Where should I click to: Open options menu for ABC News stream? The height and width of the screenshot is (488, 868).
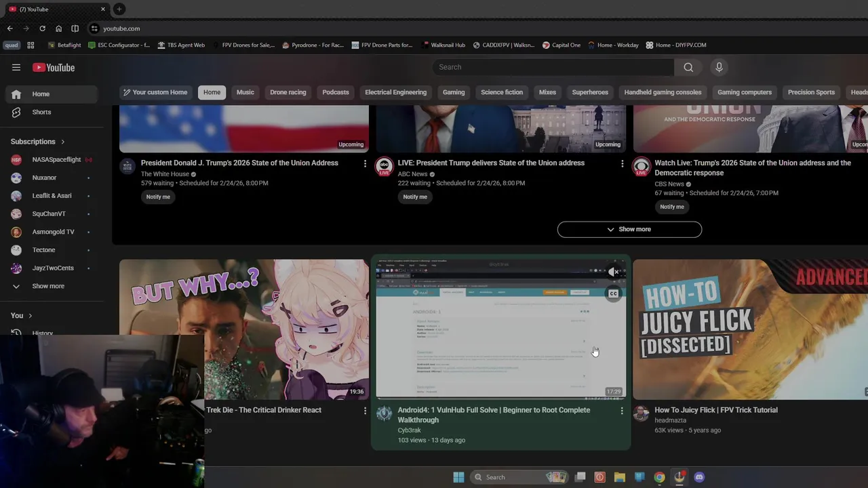[x=622, y=163]
